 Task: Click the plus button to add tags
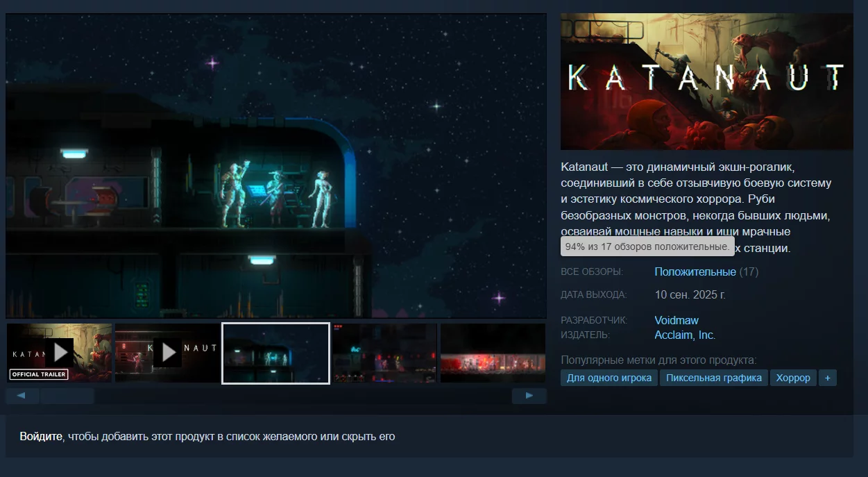pyautogui.click(x=827, y=378)
